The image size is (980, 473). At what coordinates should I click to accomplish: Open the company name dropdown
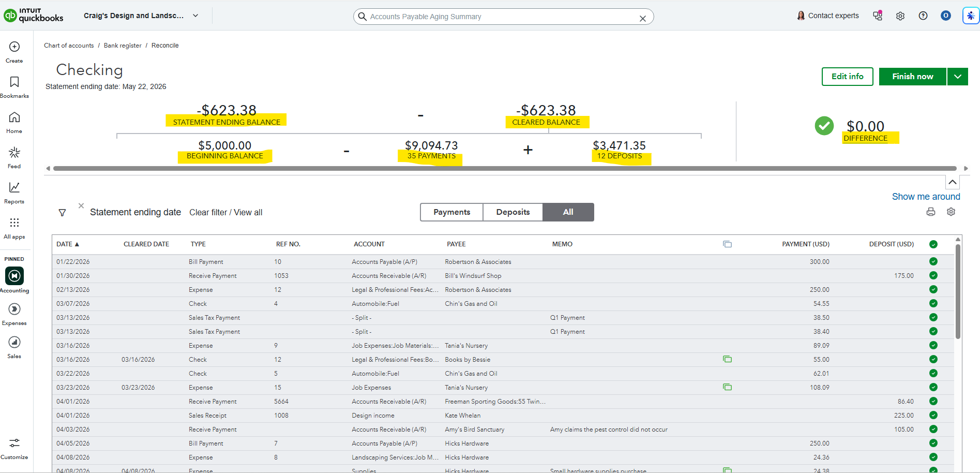coord(141,16)
